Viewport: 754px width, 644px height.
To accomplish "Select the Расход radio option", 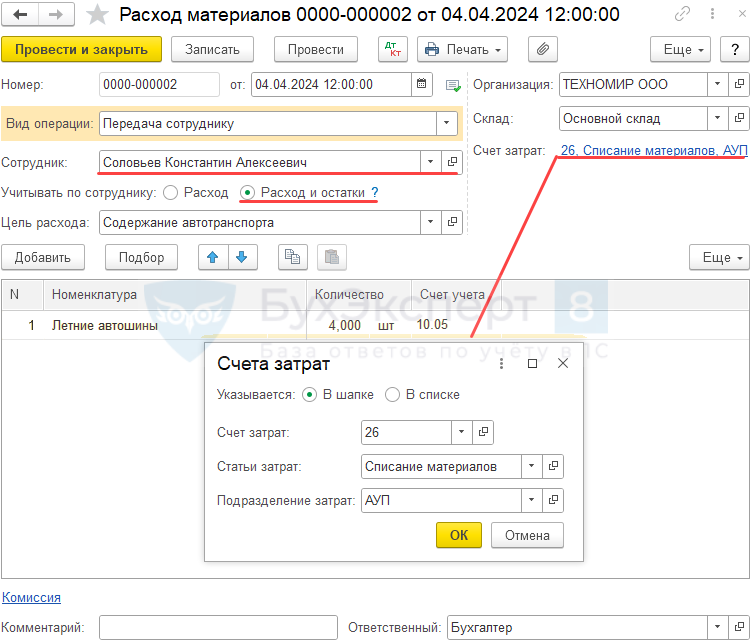I will (171, 192).
